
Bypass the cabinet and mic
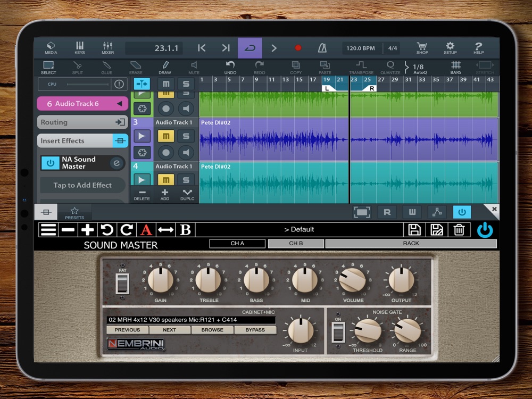click(x=255, y=330)
